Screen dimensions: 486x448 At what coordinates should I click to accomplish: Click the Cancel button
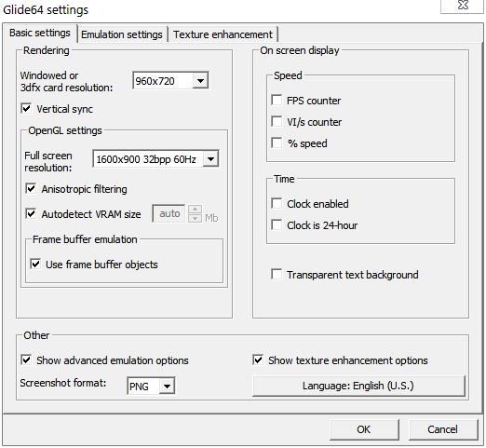click(x=443, y=429)
